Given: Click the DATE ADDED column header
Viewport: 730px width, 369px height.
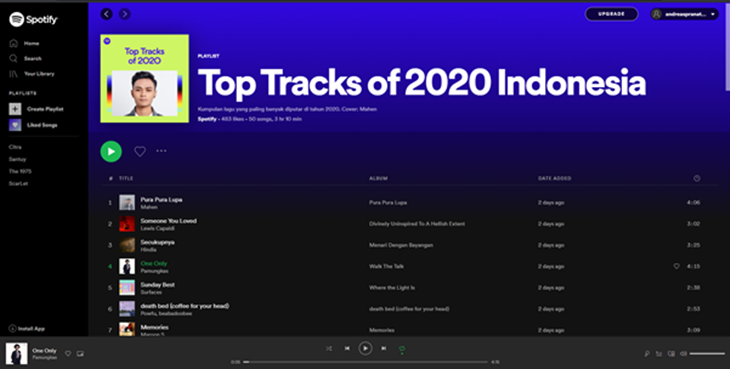Looking at the screenshot, I should point(554,178).
